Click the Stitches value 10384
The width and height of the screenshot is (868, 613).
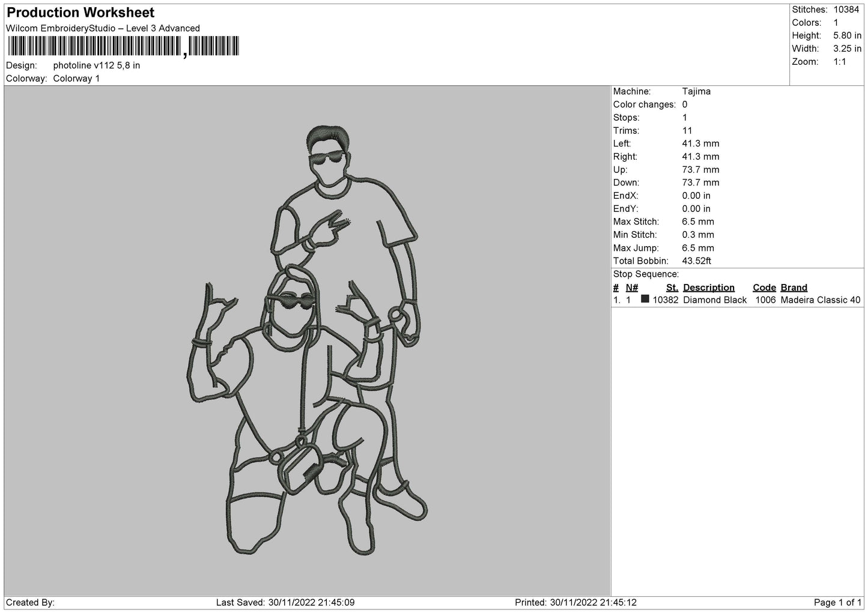(846, 10)
